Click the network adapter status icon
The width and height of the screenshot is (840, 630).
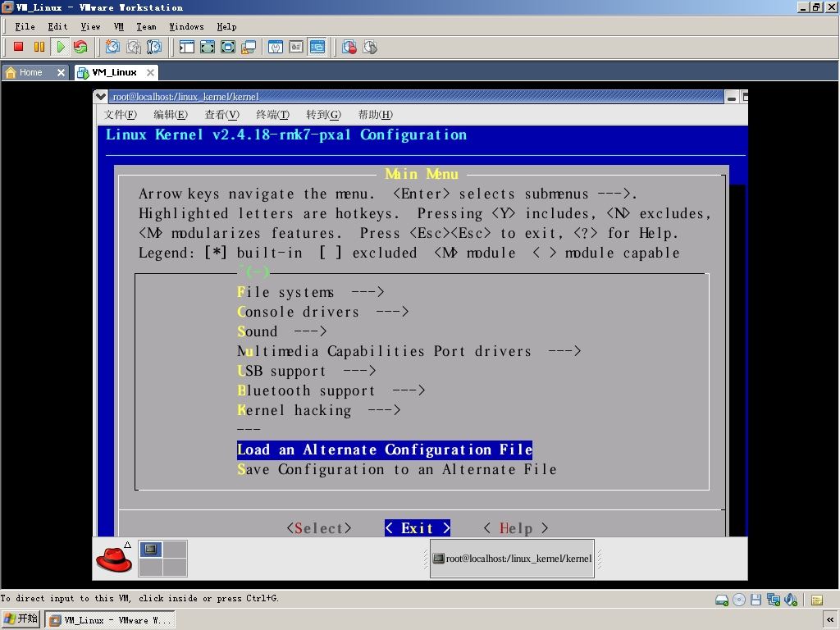pos(773,600)
